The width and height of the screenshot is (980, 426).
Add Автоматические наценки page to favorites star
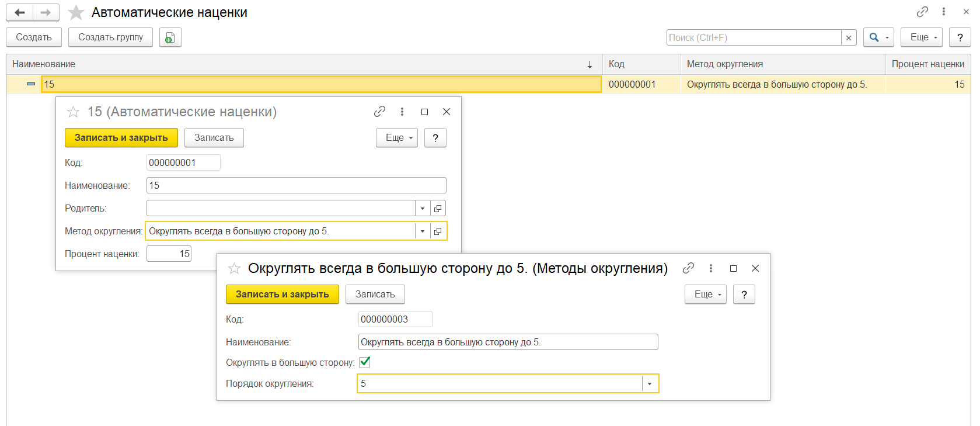76,12
